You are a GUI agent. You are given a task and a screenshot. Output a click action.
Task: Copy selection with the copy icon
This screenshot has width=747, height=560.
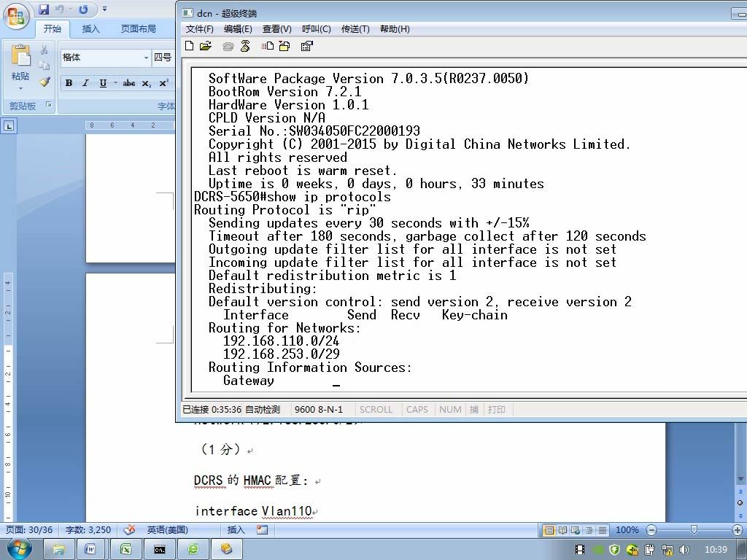point(44,66)
